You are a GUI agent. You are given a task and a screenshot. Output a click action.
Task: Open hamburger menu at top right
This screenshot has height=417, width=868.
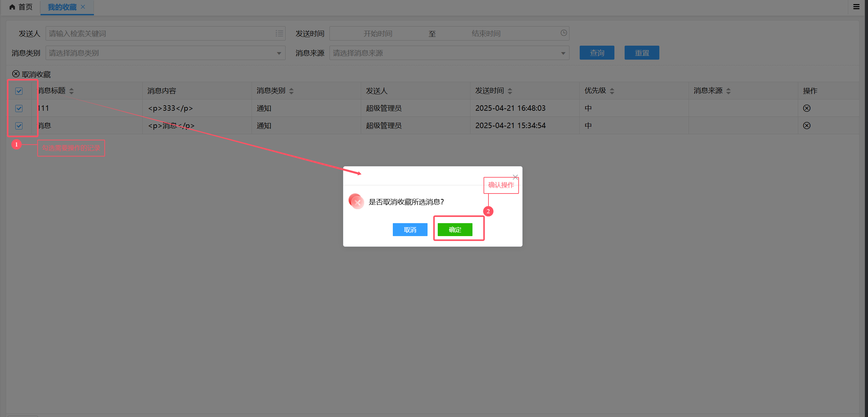click(856, 7)
